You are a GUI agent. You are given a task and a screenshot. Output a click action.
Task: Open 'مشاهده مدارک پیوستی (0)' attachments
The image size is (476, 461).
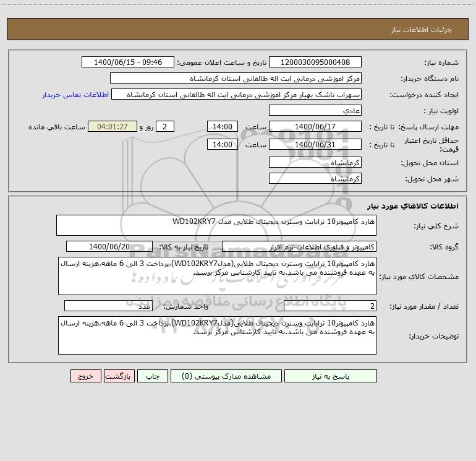click(x=226, y=376)
